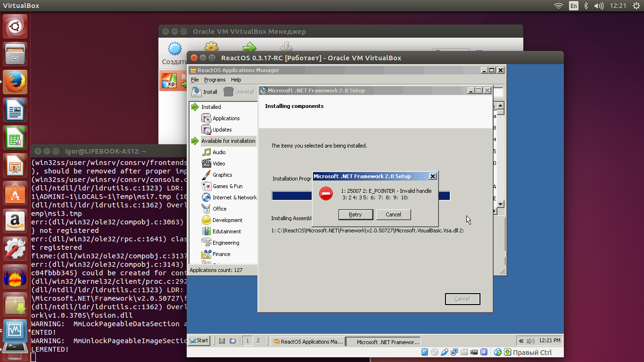Image resolution: width=644 pixels, height=362 pixels.
Task: Switch to ReactOS Applications Manager taskbar button
Action: [x=307, y=342]
